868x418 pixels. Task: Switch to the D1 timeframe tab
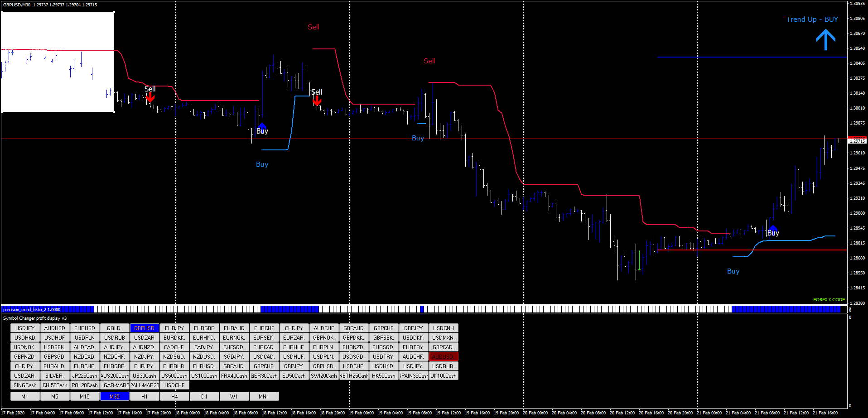204,396
